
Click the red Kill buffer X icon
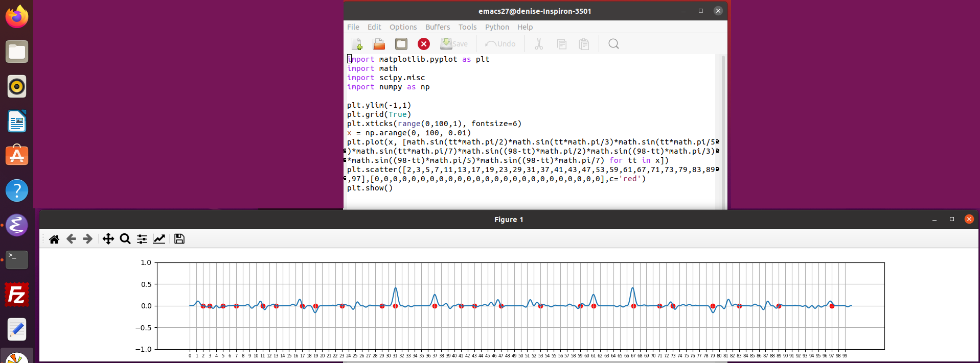(424, 44)
